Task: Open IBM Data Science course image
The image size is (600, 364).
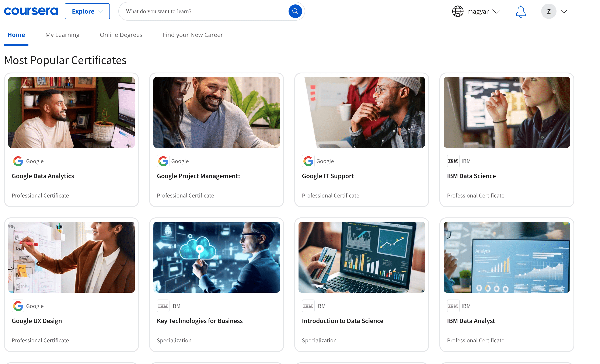Action: [x=507, y=112]
